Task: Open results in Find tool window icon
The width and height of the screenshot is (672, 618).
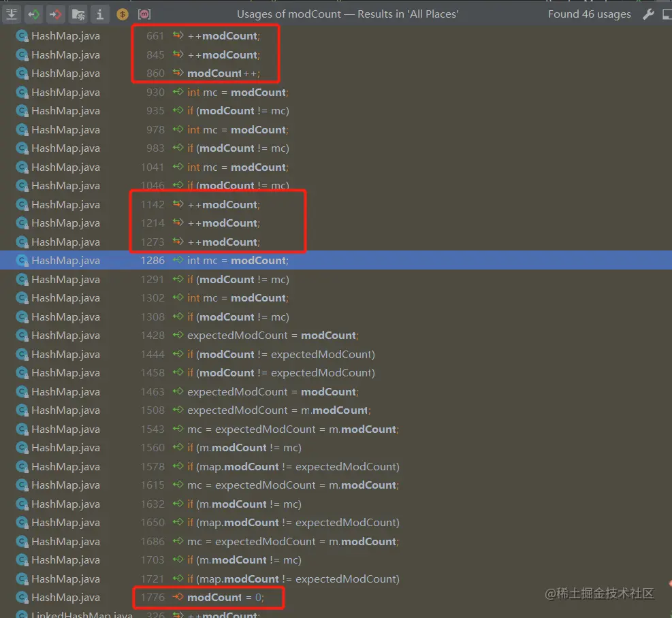Action: pos(667,14)
